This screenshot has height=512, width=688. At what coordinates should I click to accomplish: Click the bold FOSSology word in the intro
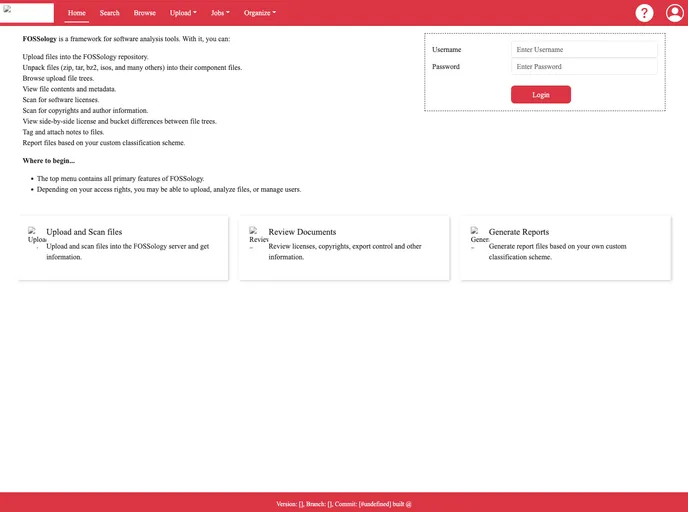tap(39, 39)
